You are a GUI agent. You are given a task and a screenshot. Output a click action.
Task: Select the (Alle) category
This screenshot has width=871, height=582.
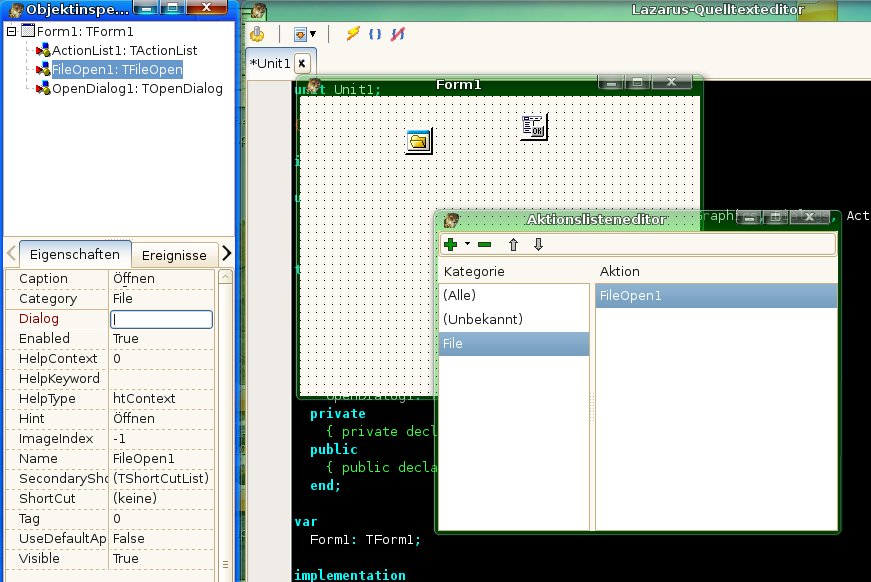tap(460, 296)
